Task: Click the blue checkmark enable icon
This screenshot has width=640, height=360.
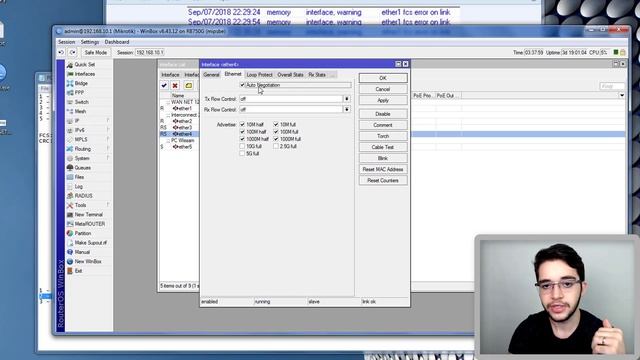Action: (164, 85)
